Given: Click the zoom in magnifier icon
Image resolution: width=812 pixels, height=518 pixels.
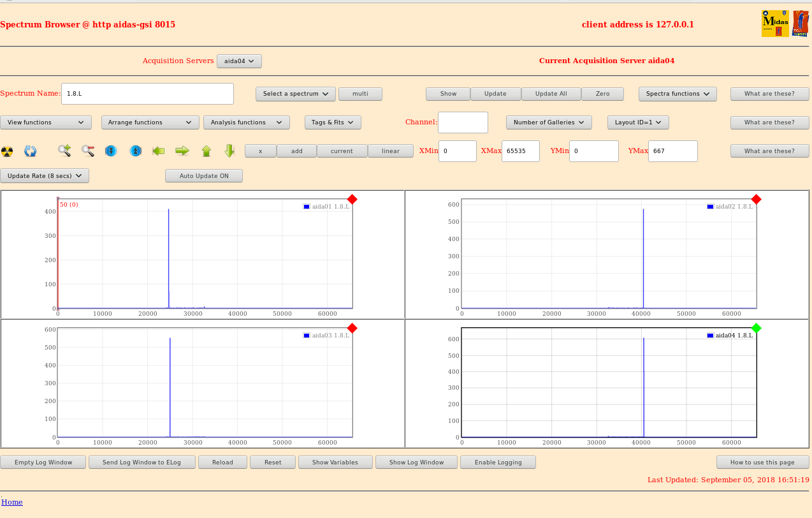Looking at the screenshot, I should pos(64,151).
